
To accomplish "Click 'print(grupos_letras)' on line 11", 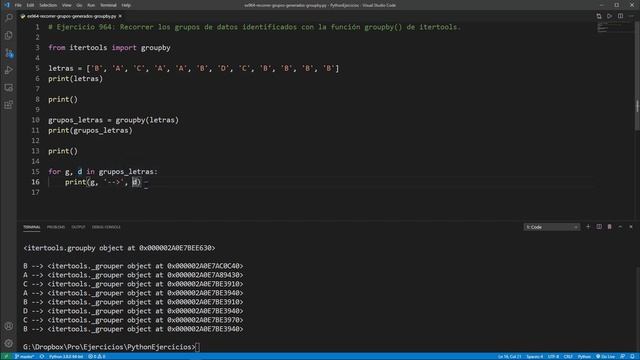I will coord(90,130).
